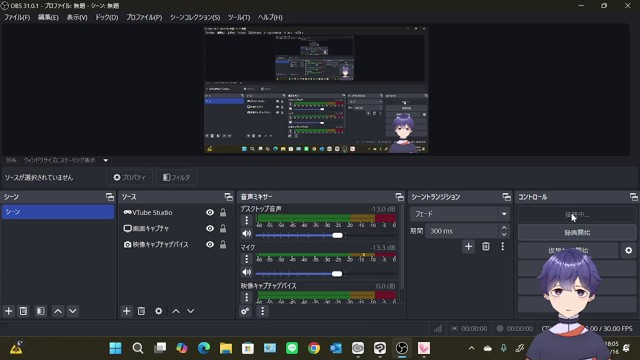Click the Start Recording button
Viewport: 640px width, 360px height.
point(577,232)
